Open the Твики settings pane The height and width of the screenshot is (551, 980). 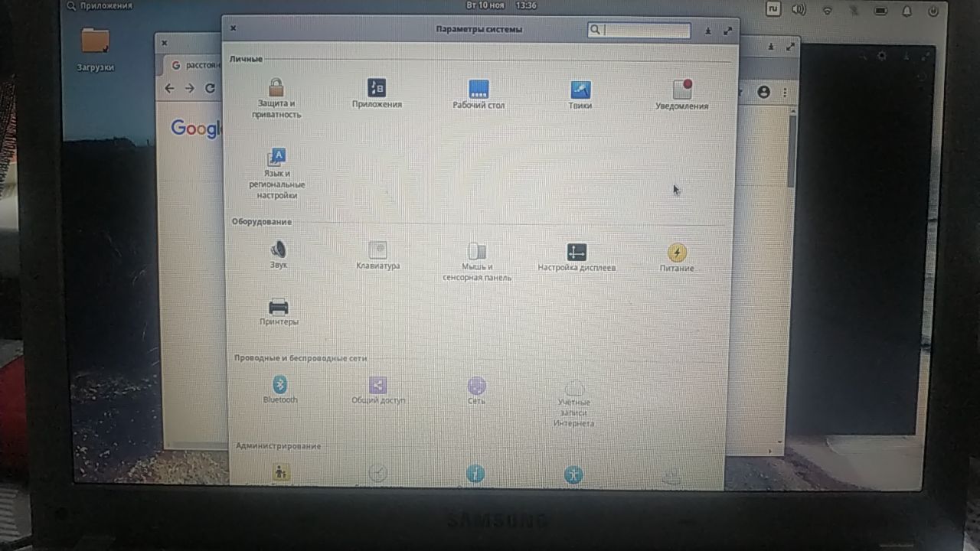(580, 95)
